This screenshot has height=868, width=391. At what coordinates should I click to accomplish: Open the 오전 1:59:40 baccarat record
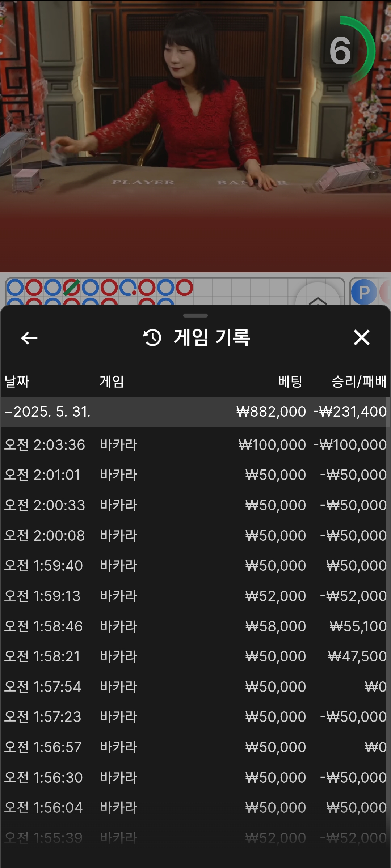click(195, 566)
